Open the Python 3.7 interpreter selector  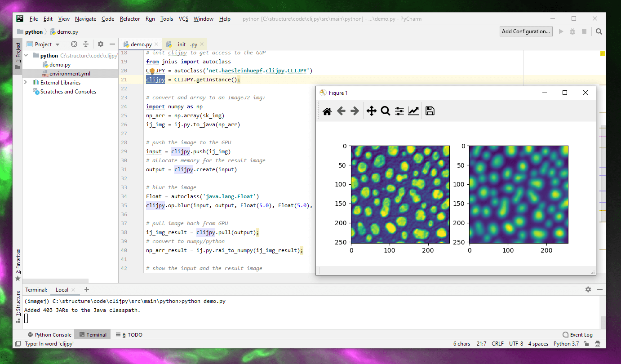(566, 344)
